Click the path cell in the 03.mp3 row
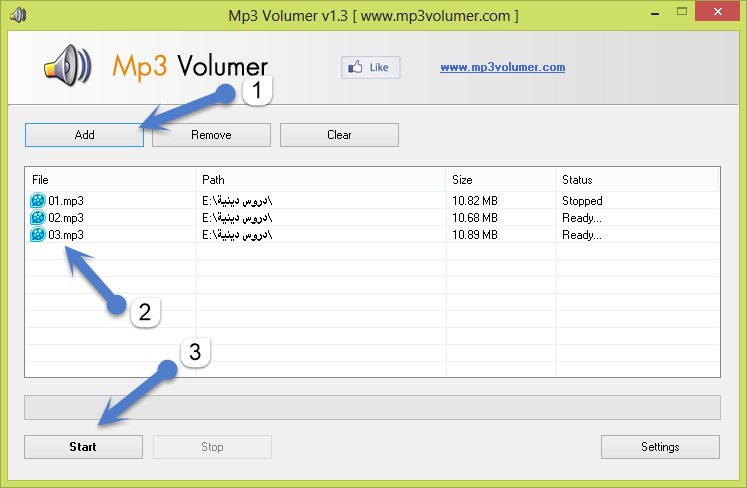 pyautogui.click(x=237, y=234)
